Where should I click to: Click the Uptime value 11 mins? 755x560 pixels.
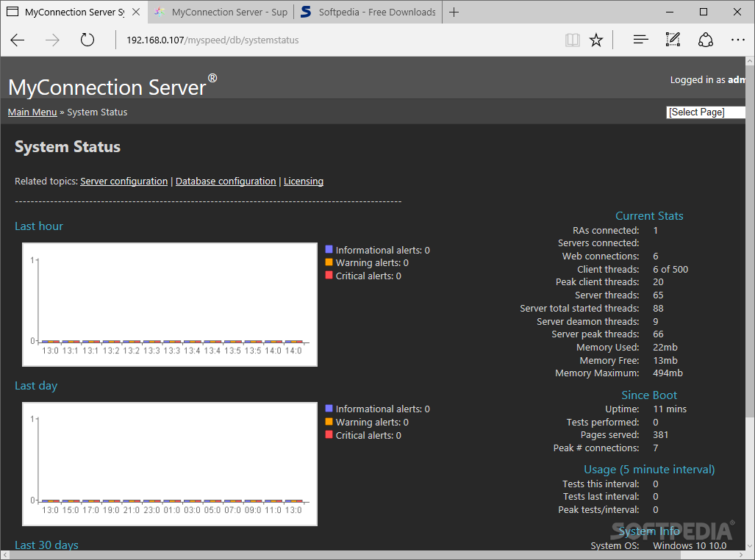pos(670,409)
